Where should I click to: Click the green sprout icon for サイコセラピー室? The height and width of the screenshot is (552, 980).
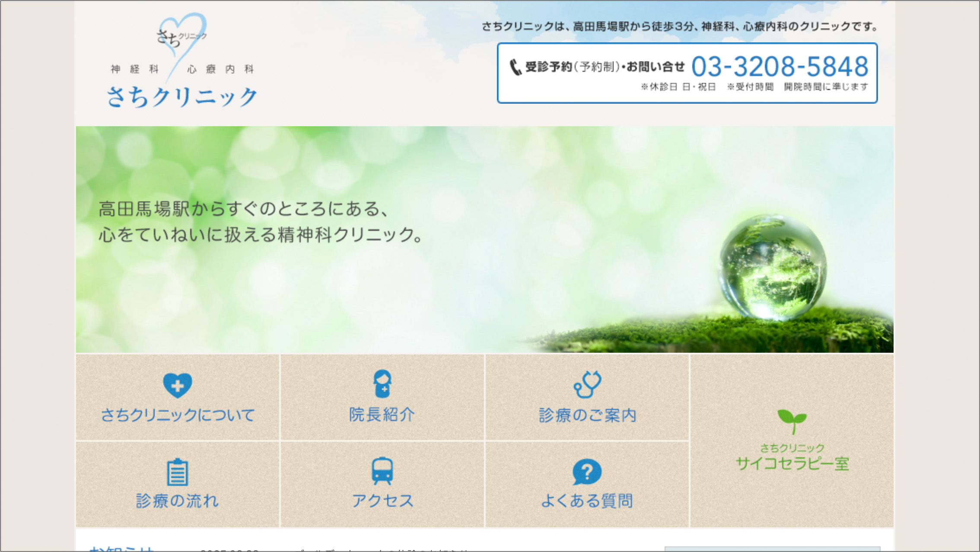click(x=792, y=421)
